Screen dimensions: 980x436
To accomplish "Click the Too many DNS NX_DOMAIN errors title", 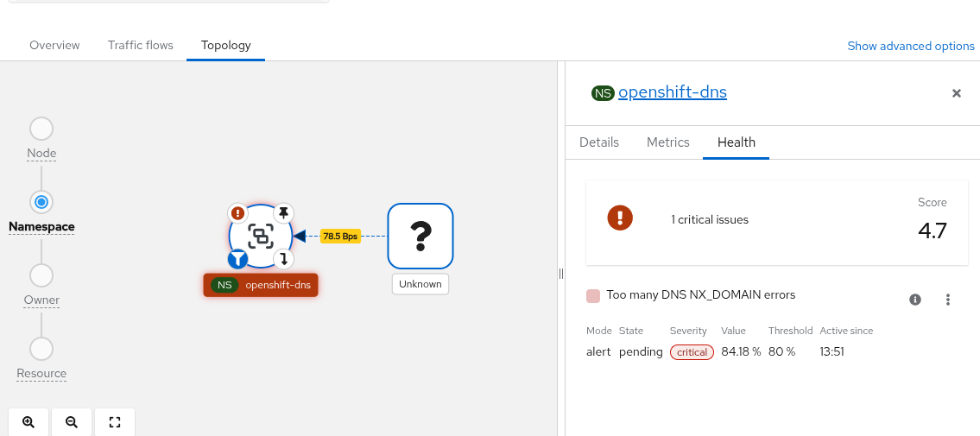I will click(x=700, y=294).
